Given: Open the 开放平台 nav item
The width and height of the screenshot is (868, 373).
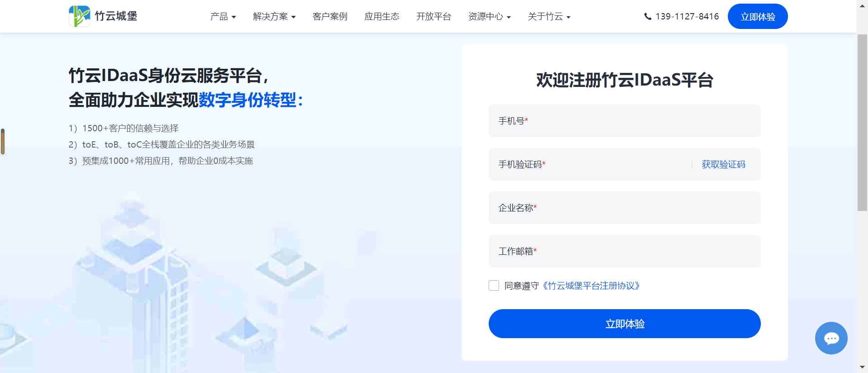Looking at the screenshot, I should click(434, 17).
